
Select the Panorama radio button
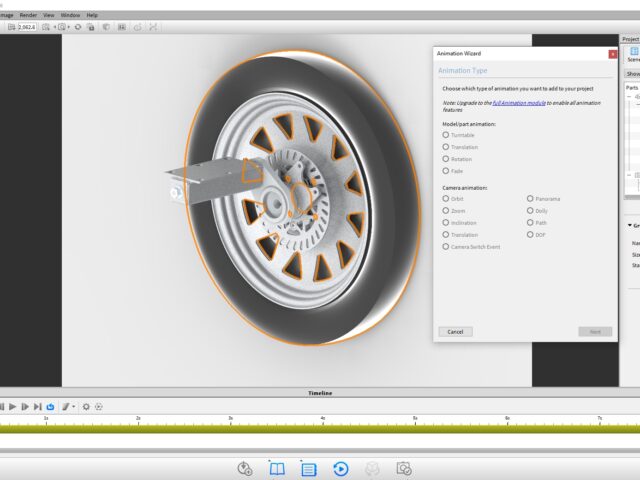point(530,198)
